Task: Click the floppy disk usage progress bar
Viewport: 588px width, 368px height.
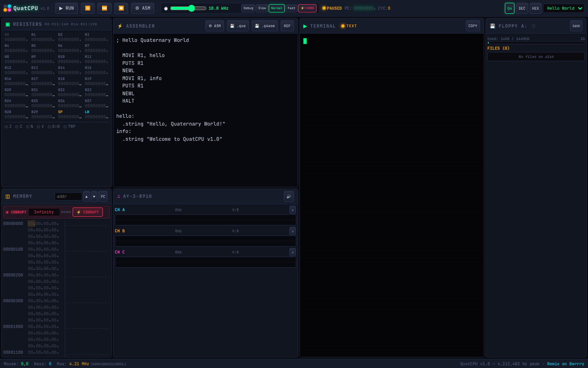Action: 536,43
